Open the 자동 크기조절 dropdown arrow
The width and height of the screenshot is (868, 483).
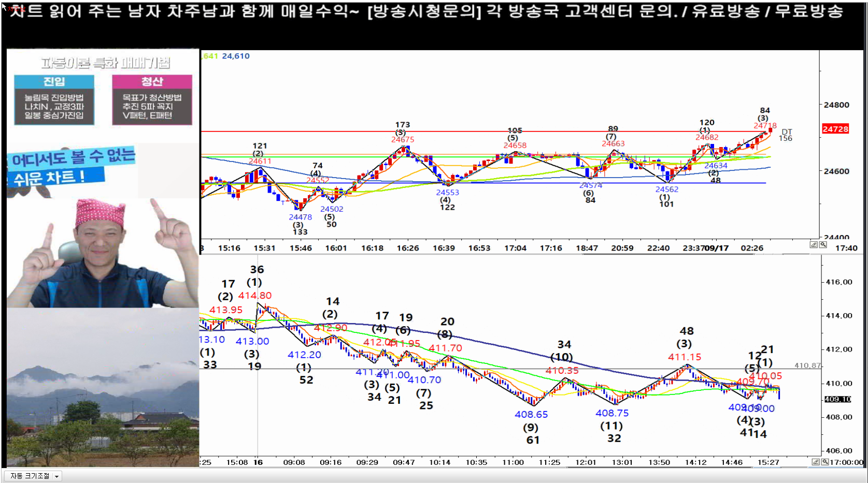point(56,476)
